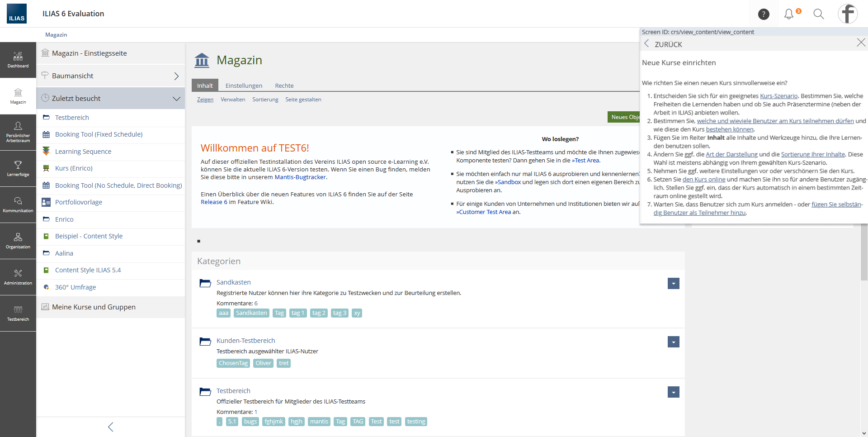
Task: Expand the Baumansicht panel
Action: tap(176, 76)
